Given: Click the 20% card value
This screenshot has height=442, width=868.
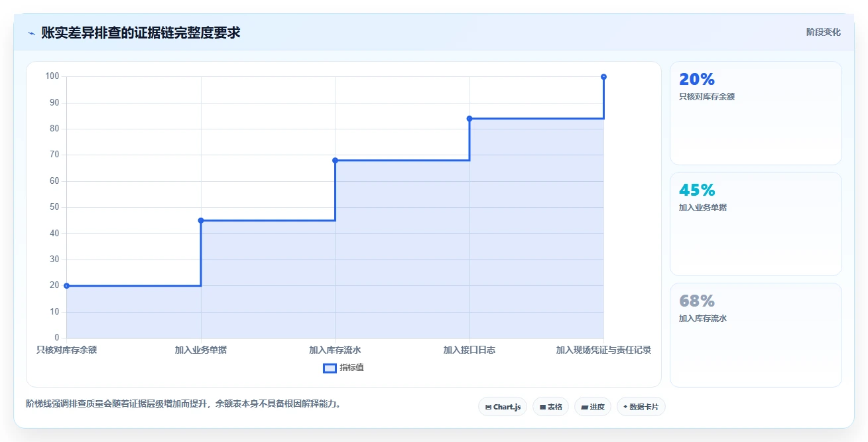Looking at the screenshot, I should 697,80.
